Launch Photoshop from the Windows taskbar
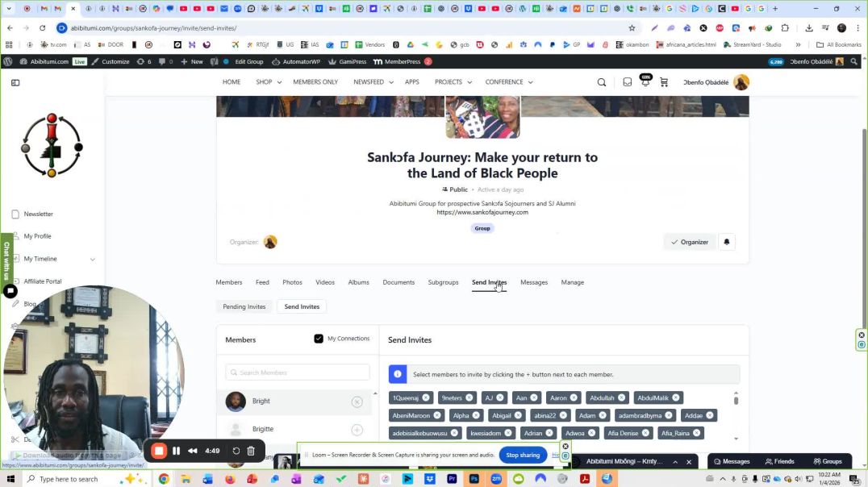This screenshot has height=487, width=868. click(x=474, y=478)
